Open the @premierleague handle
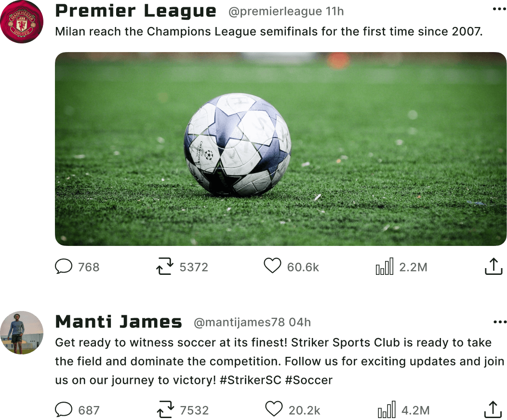 pyautogui.click(x=275, y=11)
